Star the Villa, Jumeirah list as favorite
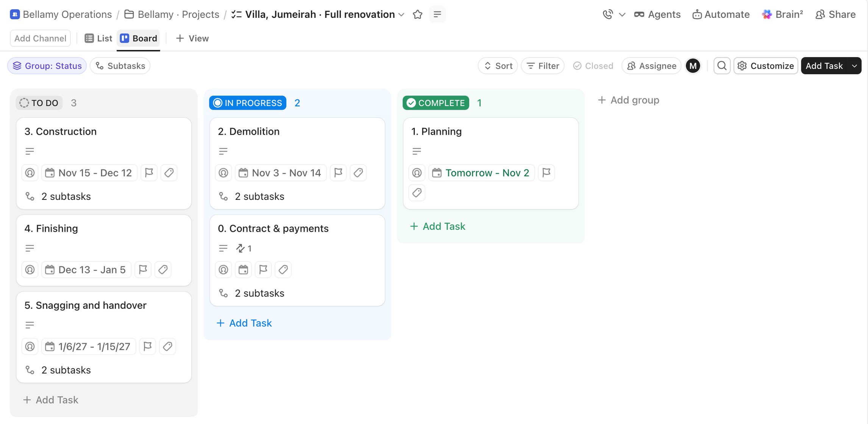Image resolution: width=868 pixels, height=424 pixels. point(417,14)
